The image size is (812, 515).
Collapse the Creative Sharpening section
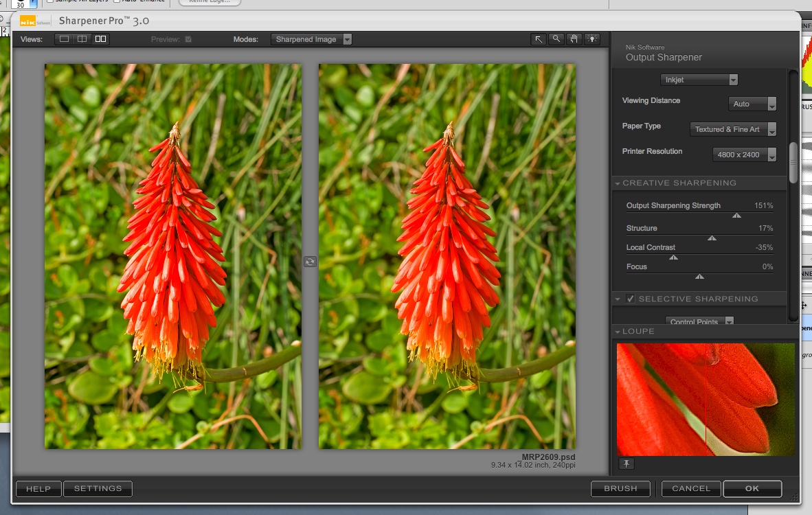618,183
